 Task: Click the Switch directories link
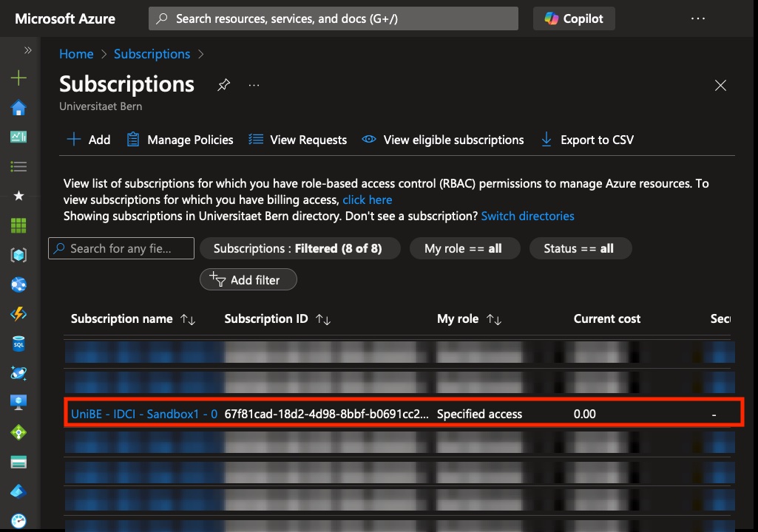527,216
